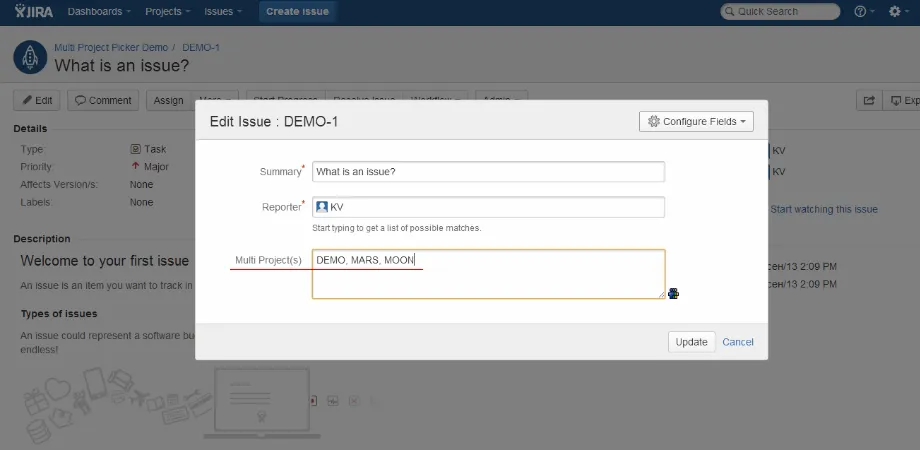Click the Task type icon
Image resolution: width=920 pixels, height=450 pixels.
(x=136, y=149)
